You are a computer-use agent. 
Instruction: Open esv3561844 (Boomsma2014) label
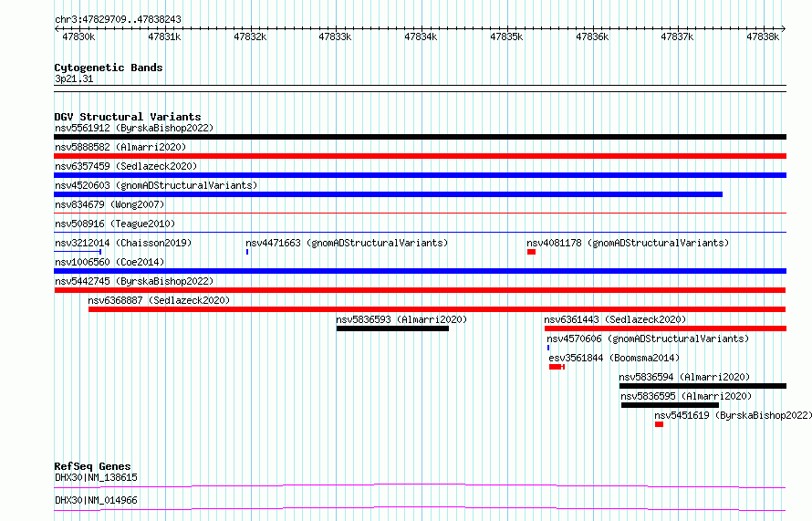614,358
